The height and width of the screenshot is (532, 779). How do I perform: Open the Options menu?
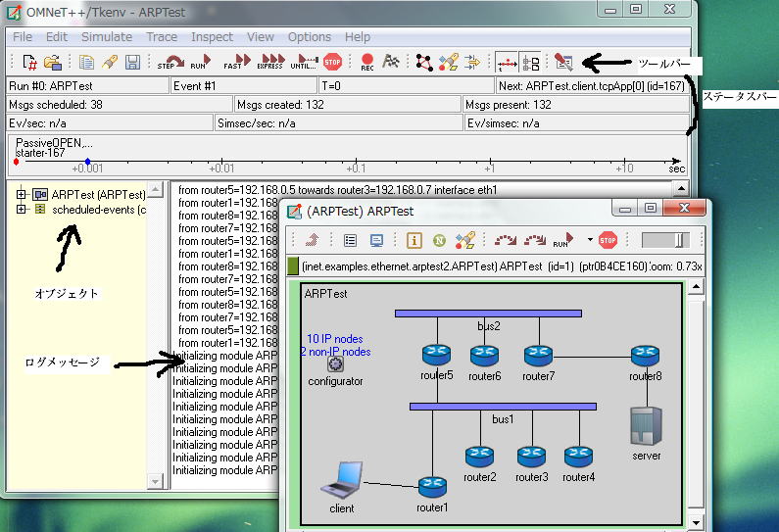(x=309, y=37)
